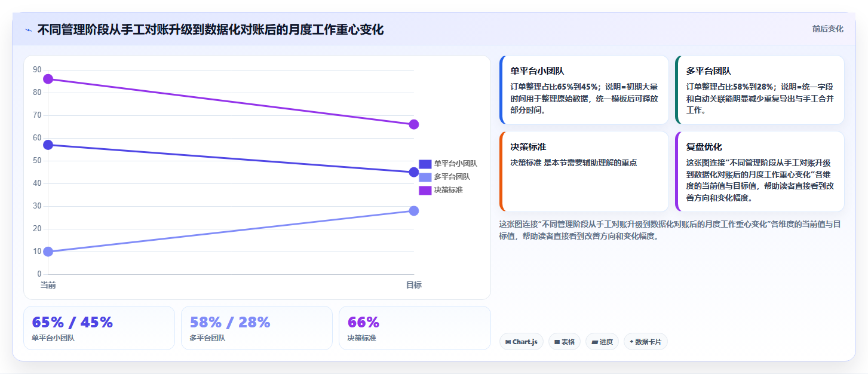Click 决策标准 label under 66%
Image resolution: width=868 pixels, height=374 pixels.
(x=361, y=338)
